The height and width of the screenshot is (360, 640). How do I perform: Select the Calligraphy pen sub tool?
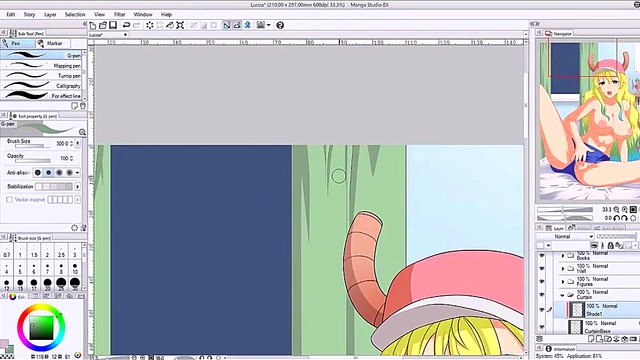point(41,86)
